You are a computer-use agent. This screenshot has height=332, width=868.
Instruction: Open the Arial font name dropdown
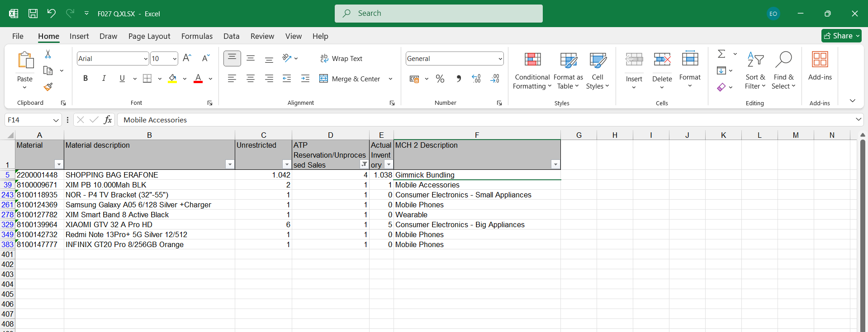(146, 59)
